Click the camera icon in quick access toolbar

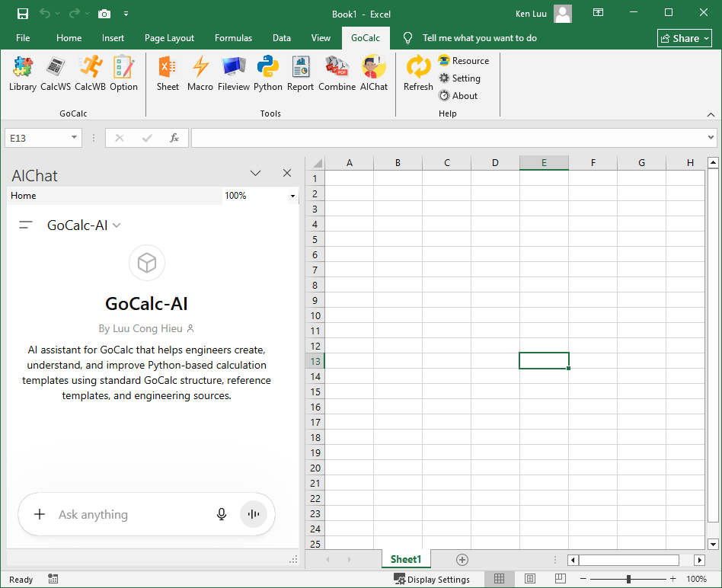point(104,14)
